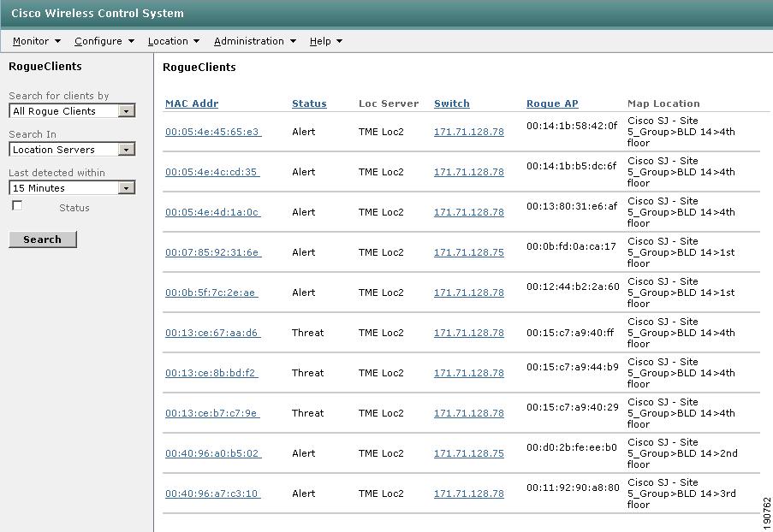
Task: Click Alert status of client 00:05:4e:45:65:e3
Action: (304, 132)
